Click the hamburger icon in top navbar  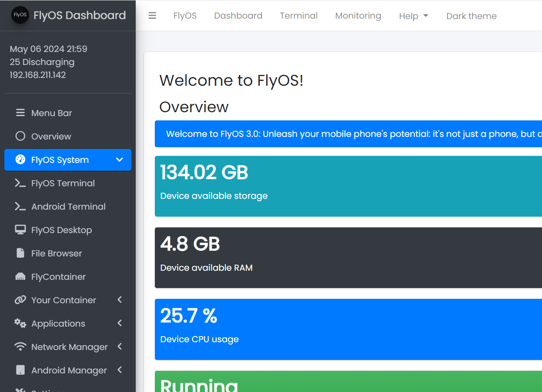click(152, 16)
